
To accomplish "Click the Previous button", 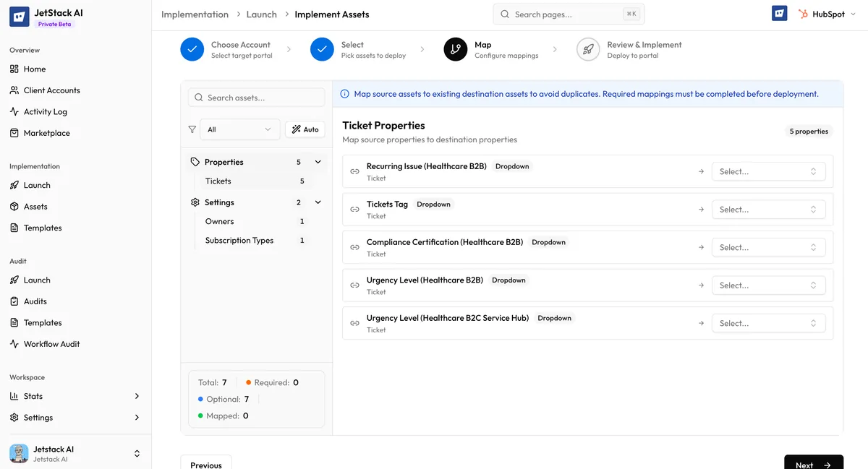I will click(x=206, y=465).
